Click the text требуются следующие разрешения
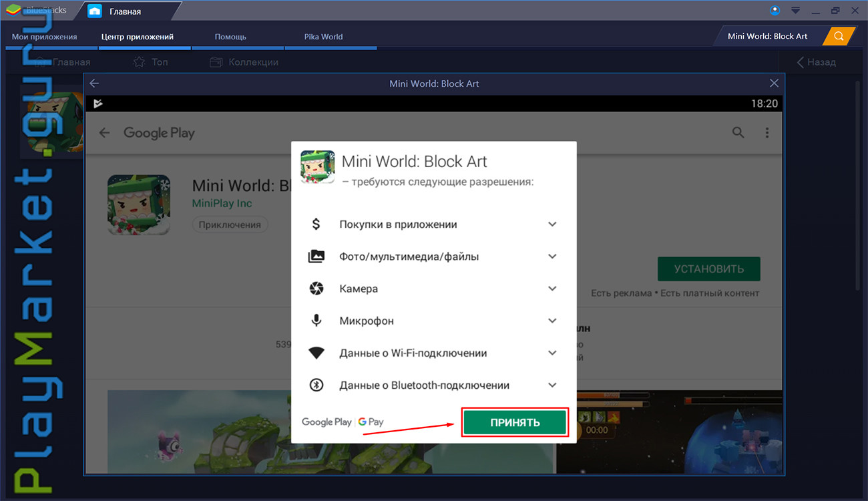Viewport: 868px width, 501px height. pos(442,182)
